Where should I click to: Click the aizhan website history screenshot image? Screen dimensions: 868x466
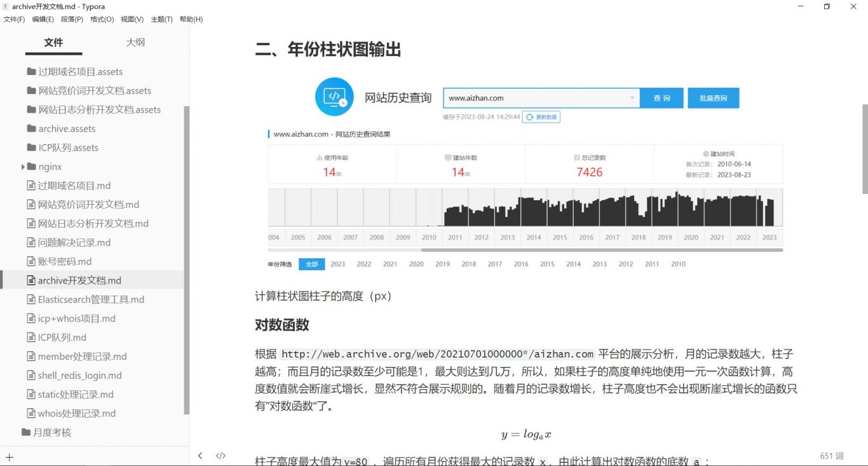[526, 174]
